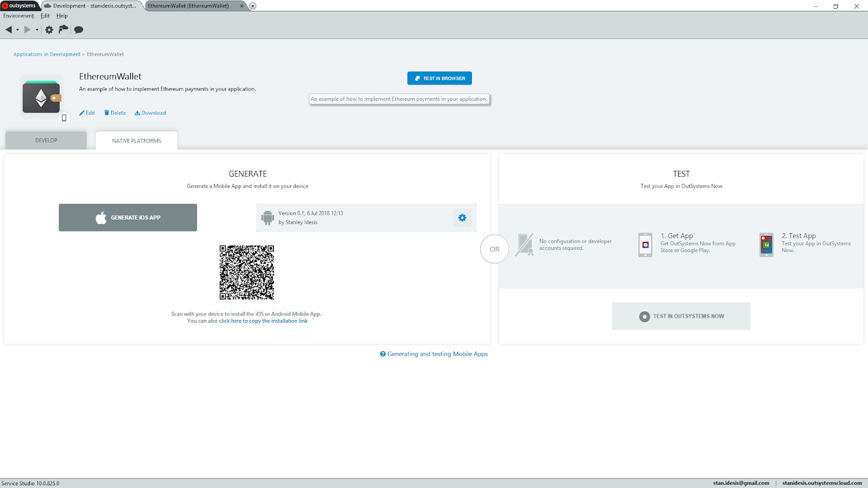Switch to the DEVELOP tab
The width and height of the screenshot is (868, 488).
pyautogui.click(x=46, y=140)
